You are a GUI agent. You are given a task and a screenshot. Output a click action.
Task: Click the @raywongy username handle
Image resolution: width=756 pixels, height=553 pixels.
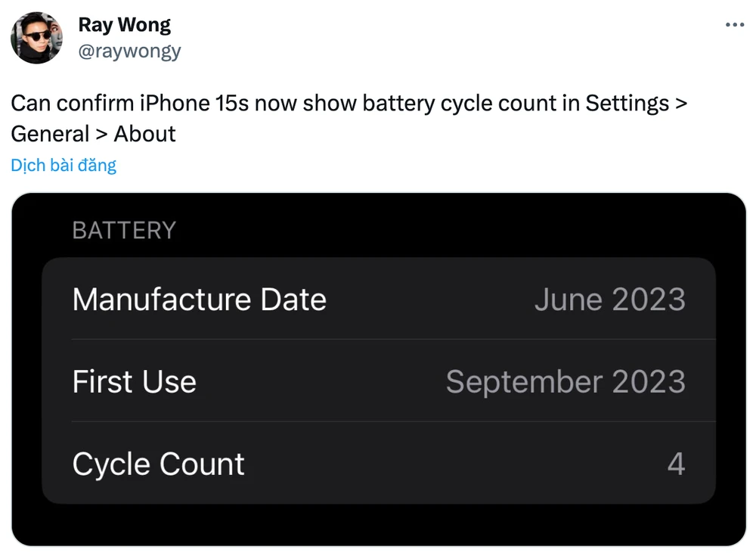[130, 51]
